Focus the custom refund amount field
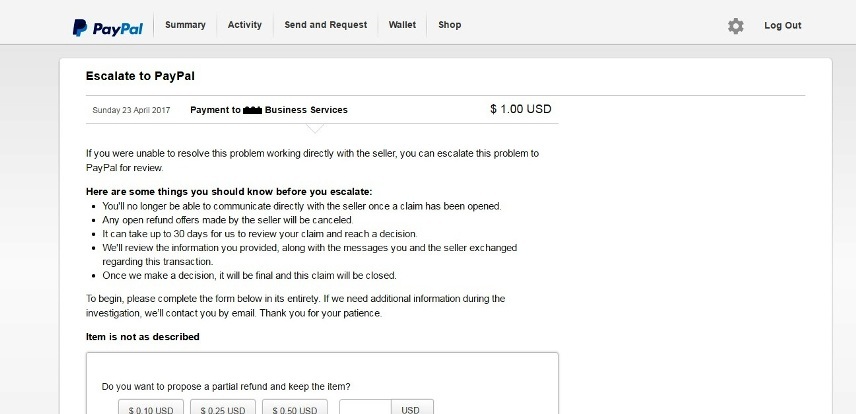The width and height of the screenshot is (856, 414). pyautogui.click(x=365, y=407)
